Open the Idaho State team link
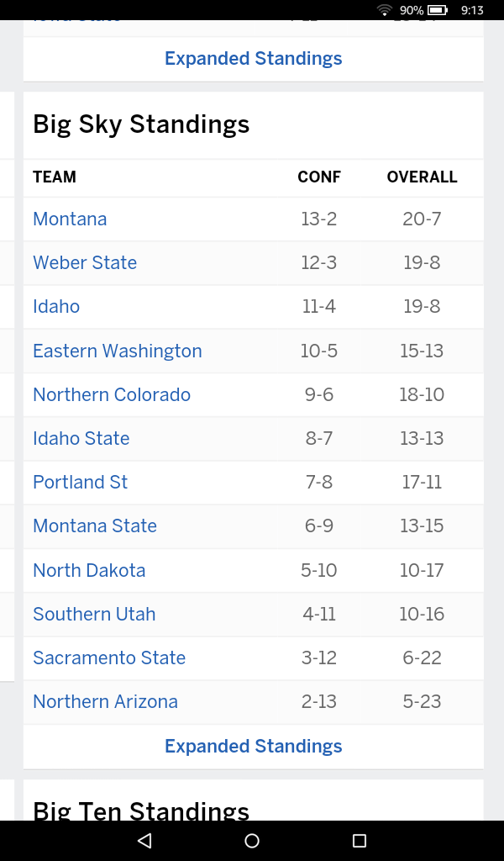504x861 pixels. click(81, 438)
